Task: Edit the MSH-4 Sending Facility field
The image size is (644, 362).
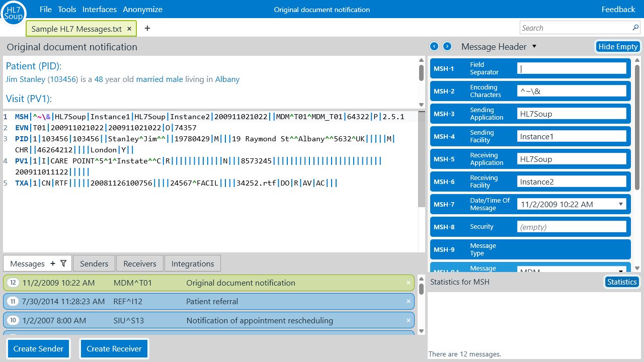Action: pyautogui.click(x=572, y=136)
